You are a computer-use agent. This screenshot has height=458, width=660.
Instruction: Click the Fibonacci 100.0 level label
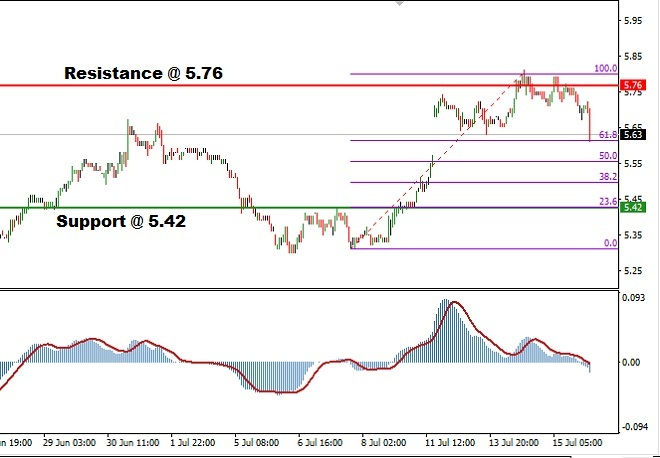tap(605, 68)
